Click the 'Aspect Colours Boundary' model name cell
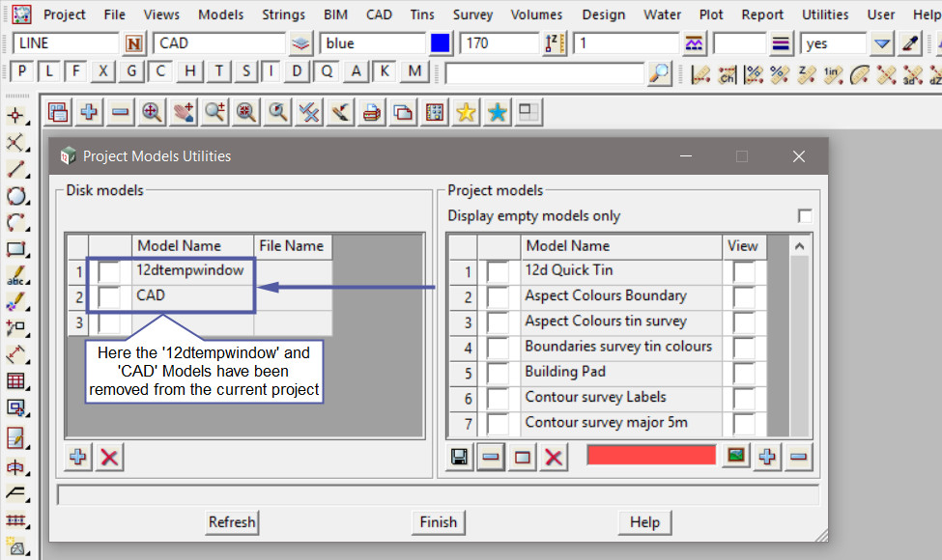The width and height of the screenshot is (942, 560). click(606, 296)
